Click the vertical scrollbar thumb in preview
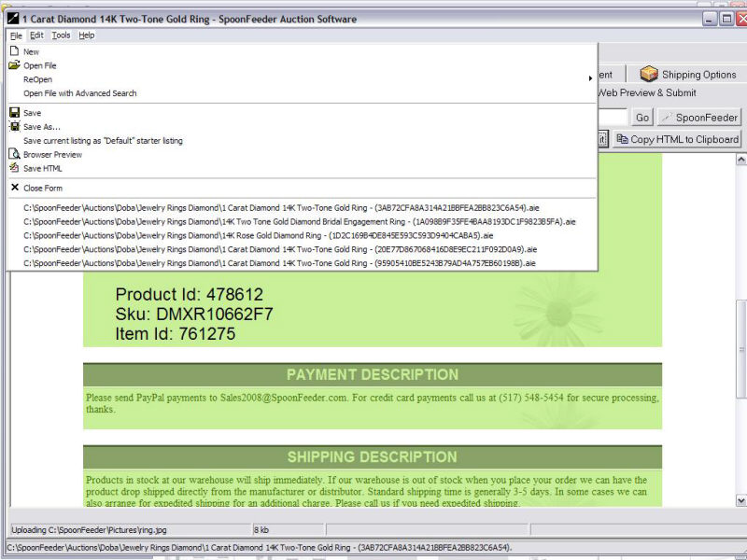 740,349
